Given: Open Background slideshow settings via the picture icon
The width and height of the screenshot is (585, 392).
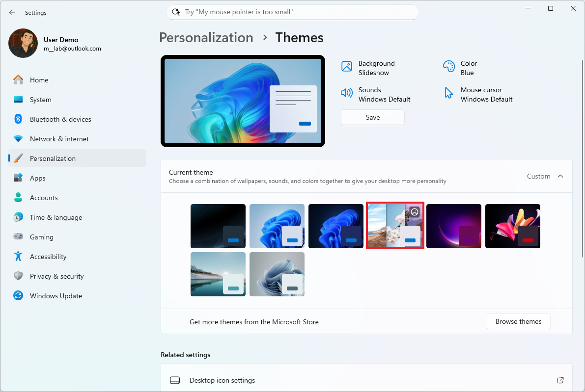Looking at the screenshot, I should coord(347,65).
